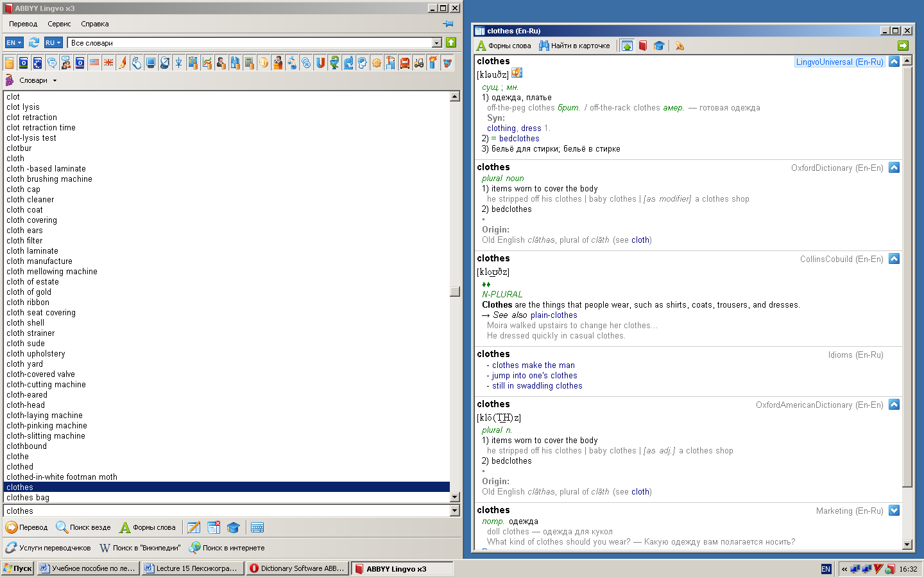Toggle the British flag dictionary icon
This screenshot has width=924, height=578.
[108, 62]
